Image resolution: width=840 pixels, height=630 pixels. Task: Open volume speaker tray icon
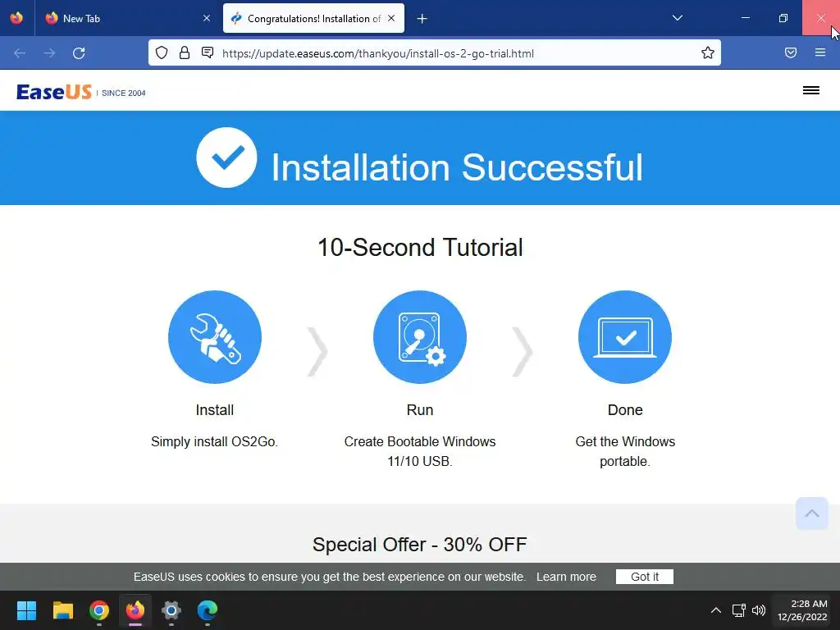coord(759,610)
